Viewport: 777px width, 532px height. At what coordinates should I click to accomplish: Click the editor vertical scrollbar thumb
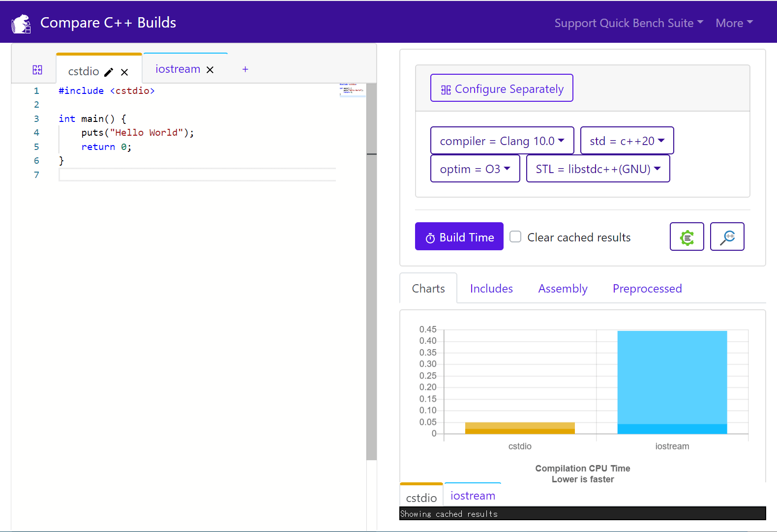(372, 271)
